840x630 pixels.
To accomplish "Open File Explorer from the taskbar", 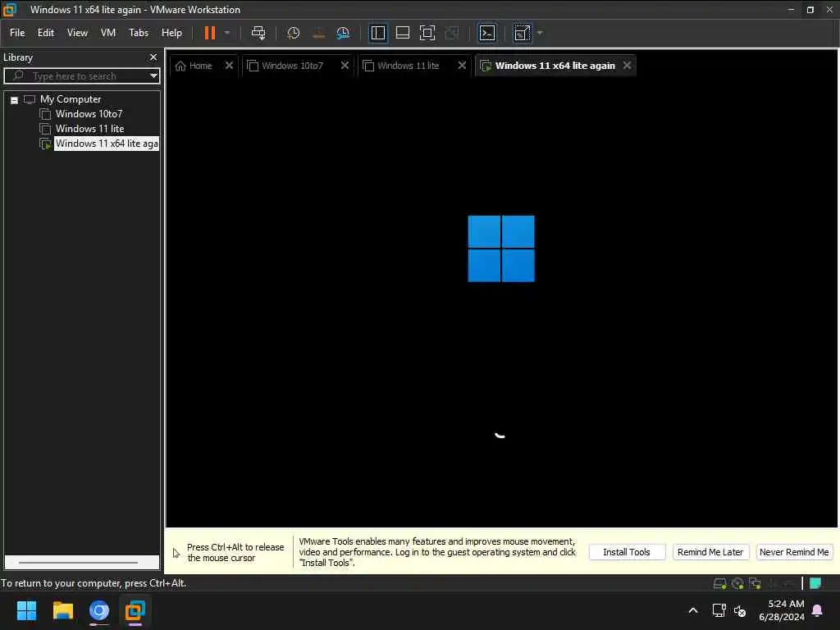I will 62,610.
